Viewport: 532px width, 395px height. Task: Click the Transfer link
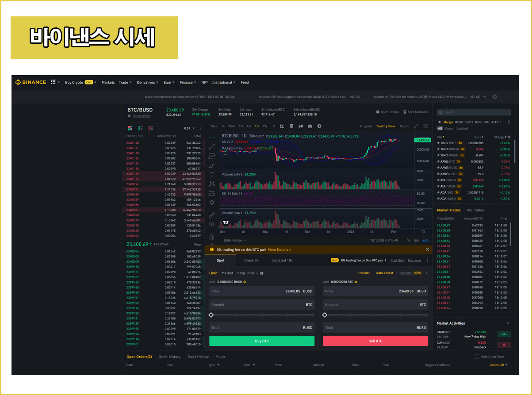pos(364,273)
